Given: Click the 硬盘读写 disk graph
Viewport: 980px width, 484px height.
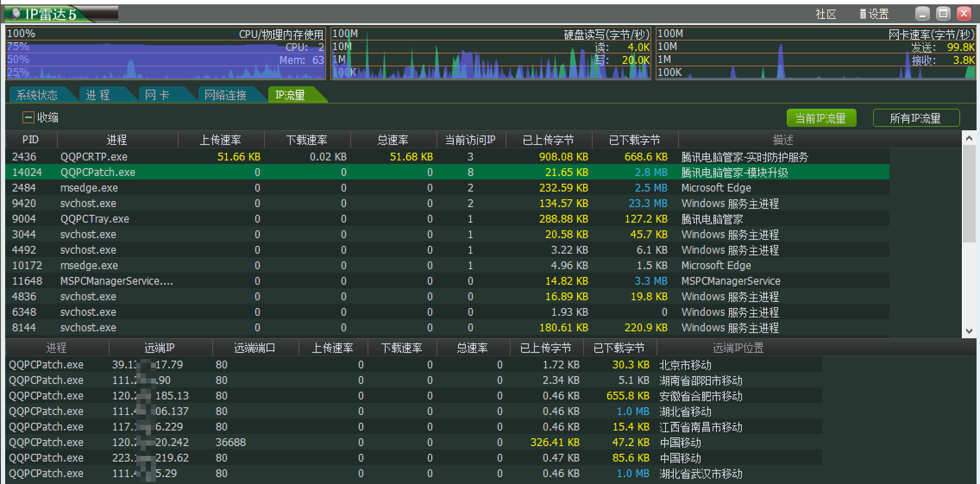Looking at the screenshot, I should (x=491, y=53).
